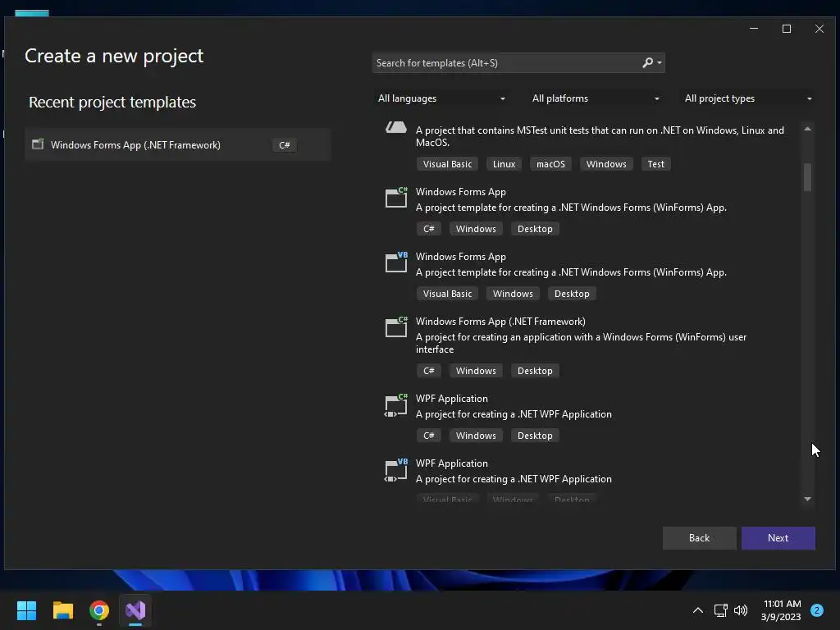Select recent template Windows Forms App (.NET Framework)

(x=178, y=144)
